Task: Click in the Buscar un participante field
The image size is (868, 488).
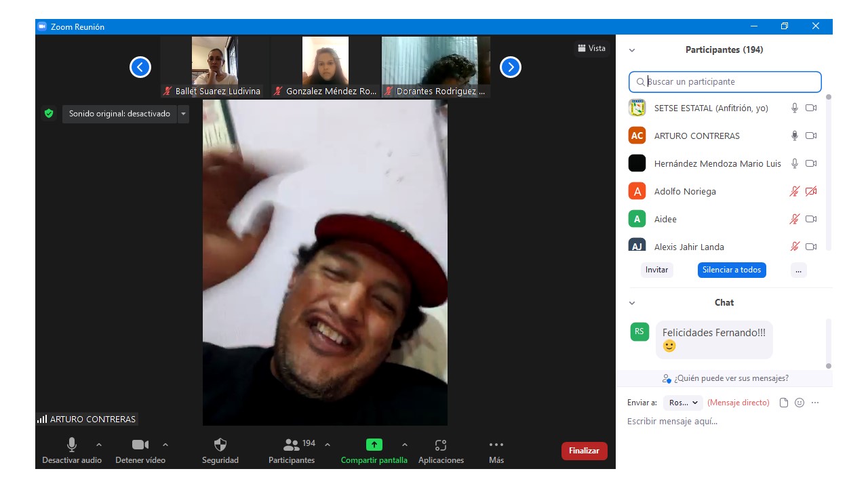Action: coord(725,82)
